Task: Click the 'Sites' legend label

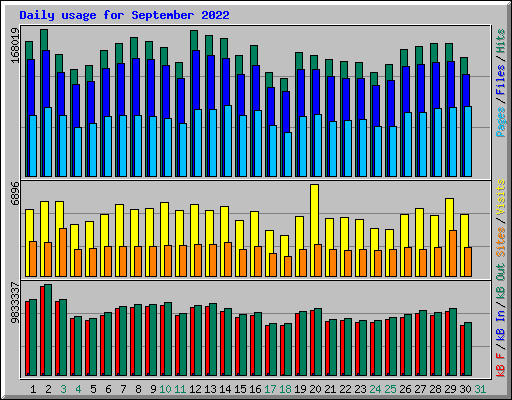Action: [x=501, y=242]
